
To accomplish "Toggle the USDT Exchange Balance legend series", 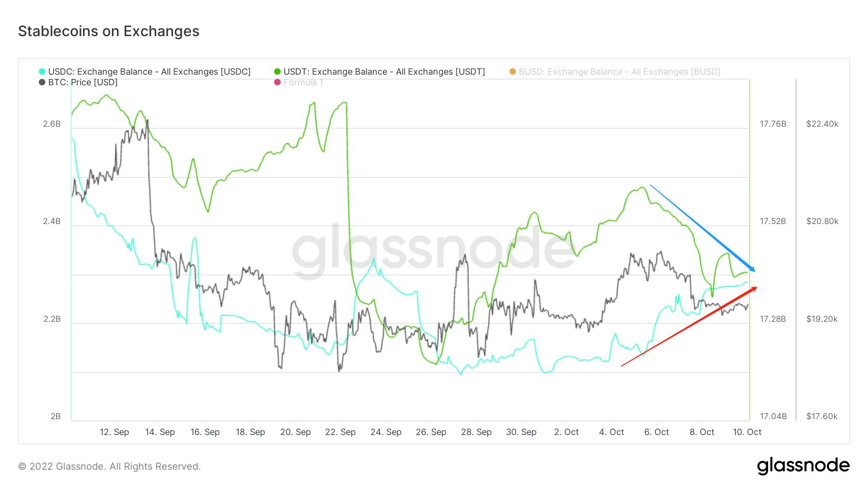I will tap(384, 72).
